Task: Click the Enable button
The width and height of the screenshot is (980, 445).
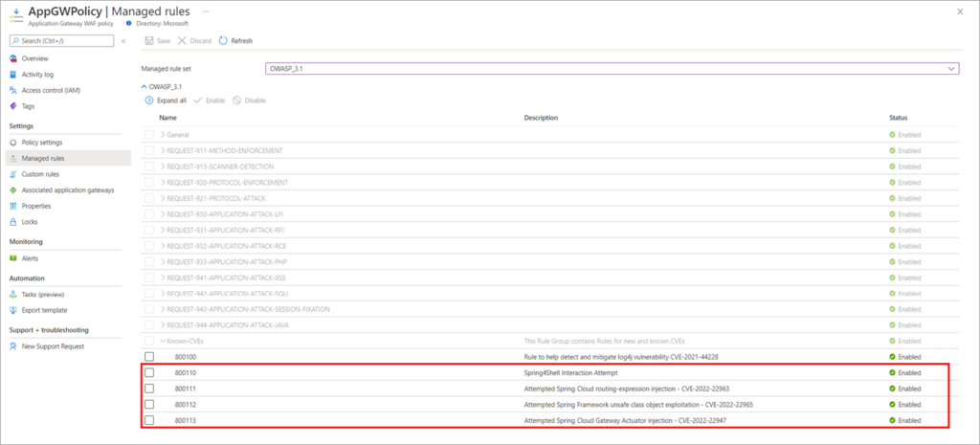Action: 210,100
